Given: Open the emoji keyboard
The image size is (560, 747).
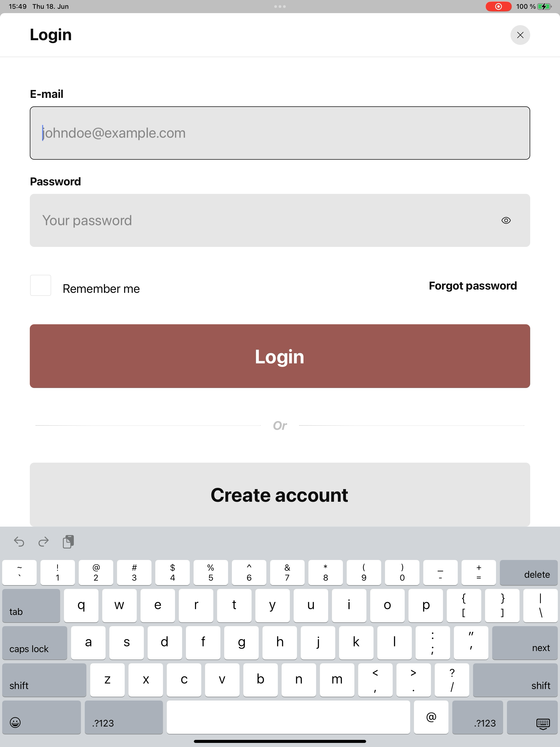Looking at the screenshot, I should pos(42,717).
